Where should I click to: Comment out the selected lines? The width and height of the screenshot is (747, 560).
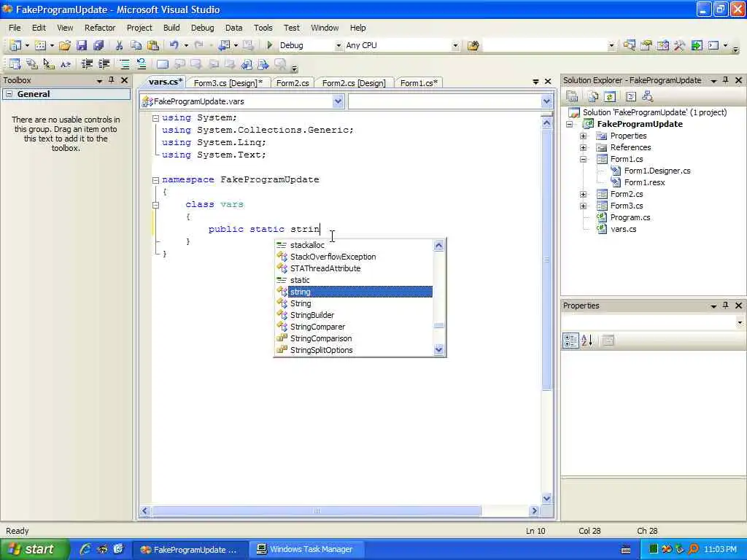pyautogui.click(x=124, y=64)
